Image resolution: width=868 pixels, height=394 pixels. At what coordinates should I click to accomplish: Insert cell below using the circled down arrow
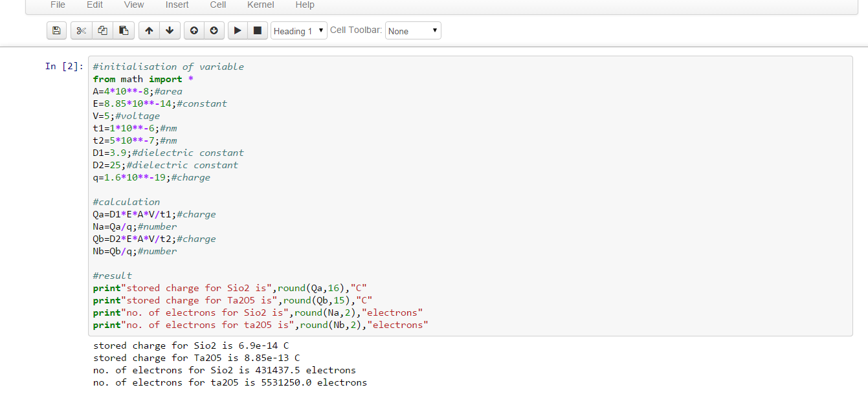(x=214, y=30)
